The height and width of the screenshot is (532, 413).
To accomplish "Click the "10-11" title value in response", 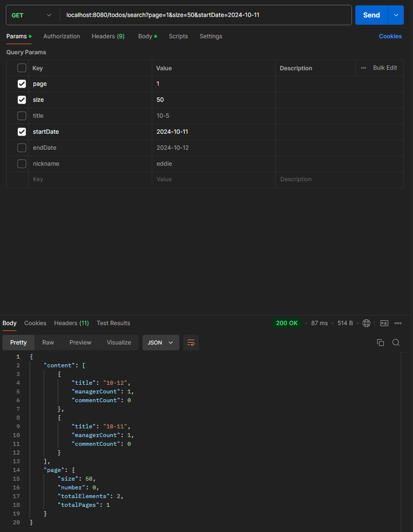I will (115, 426).
